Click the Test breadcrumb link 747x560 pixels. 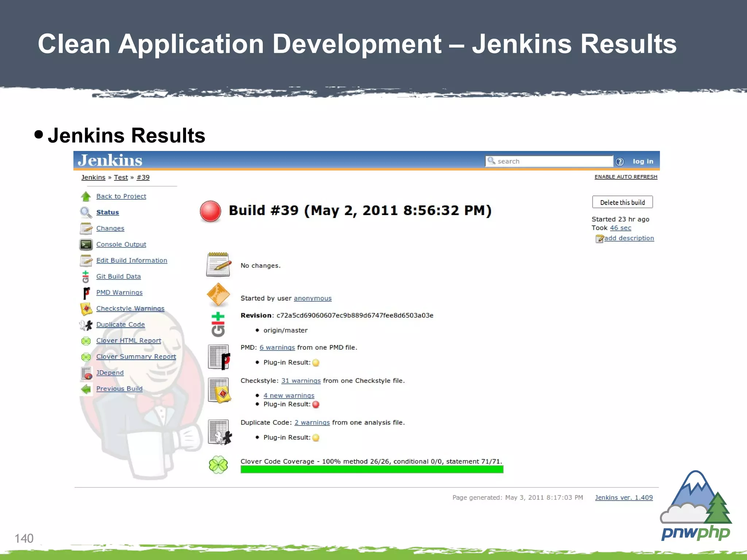[x=121, y=178]
